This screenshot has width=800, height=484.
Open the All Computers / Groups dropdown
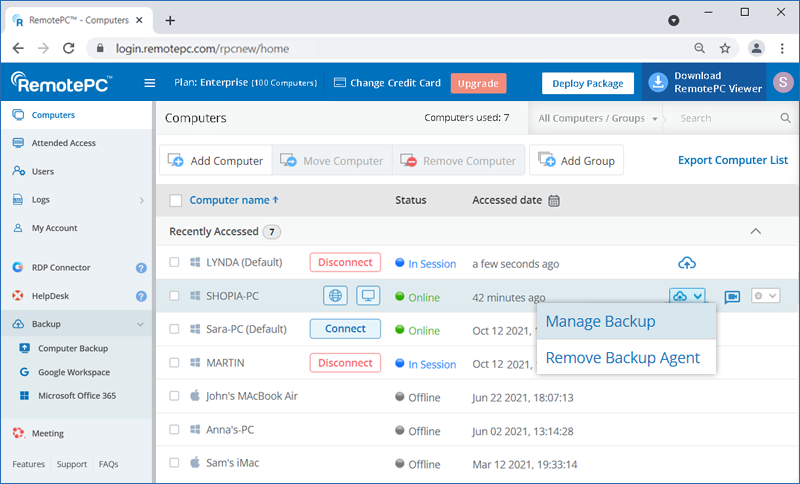click(598, 118)
